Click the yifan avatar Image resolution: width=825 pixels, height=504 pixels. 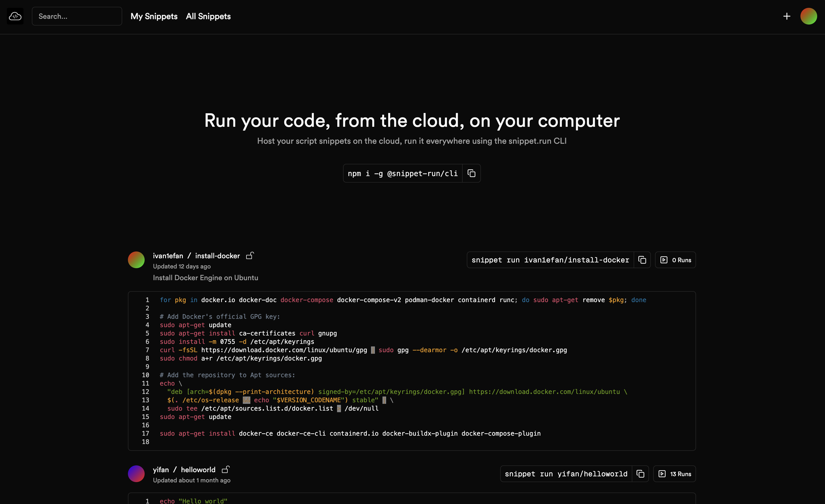pyautogui.click(x=136, y=473)
